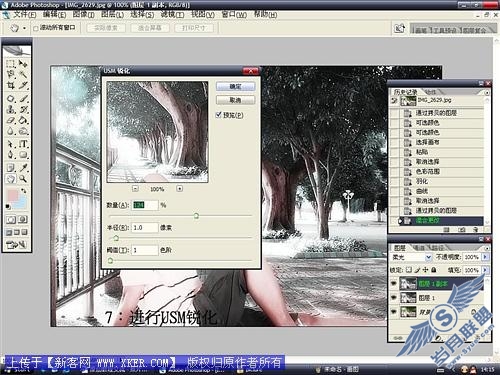The image size is (500, 375).
Task: Toggle lock position icon
Action: coord(426,270)
